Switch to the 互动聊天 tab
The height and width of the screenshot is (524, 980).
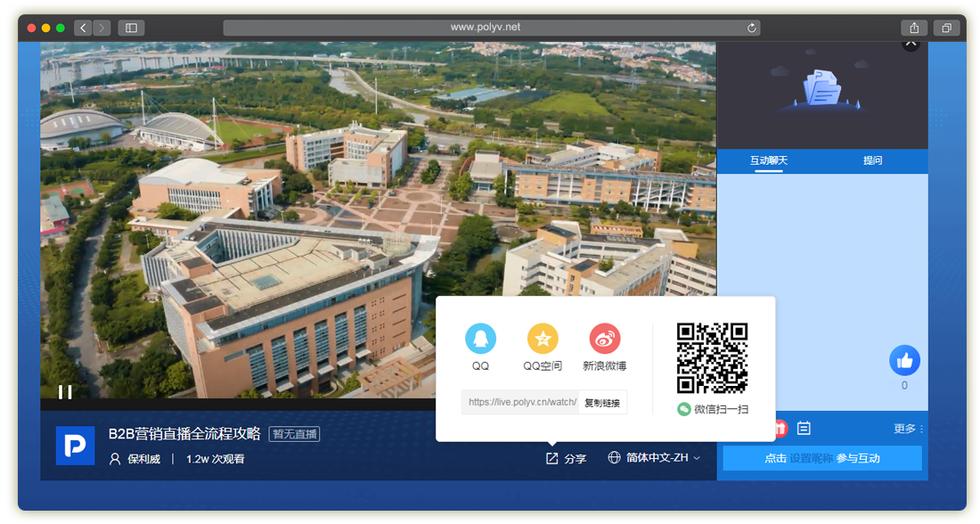[x=769, y=160]
